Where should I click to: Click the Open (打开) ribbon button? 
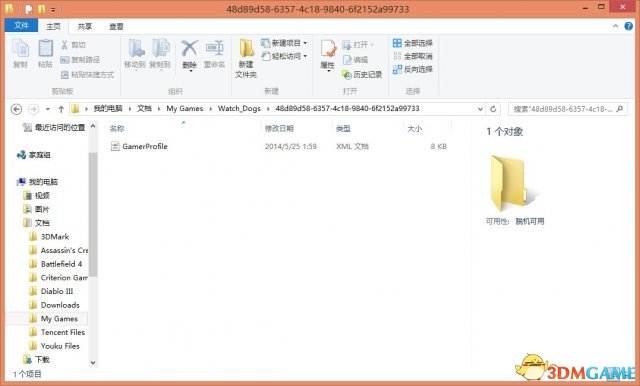[358, 44]
